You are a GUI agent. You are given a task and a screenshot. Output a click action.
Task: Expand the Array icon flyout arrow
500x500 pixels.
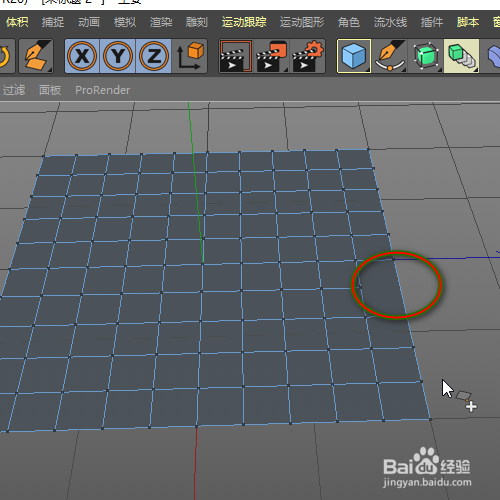(475, 69)
